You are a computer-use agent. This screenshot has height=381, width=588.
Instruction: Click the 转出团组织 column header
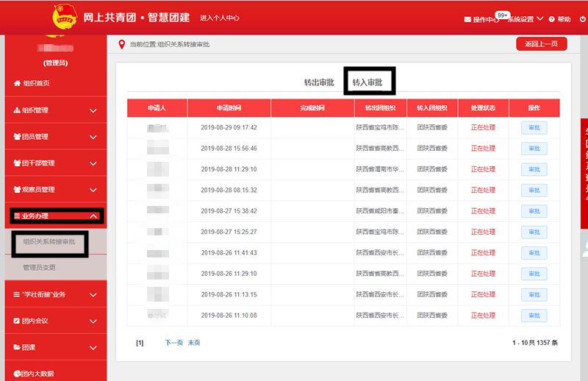[x=380, y=108]
